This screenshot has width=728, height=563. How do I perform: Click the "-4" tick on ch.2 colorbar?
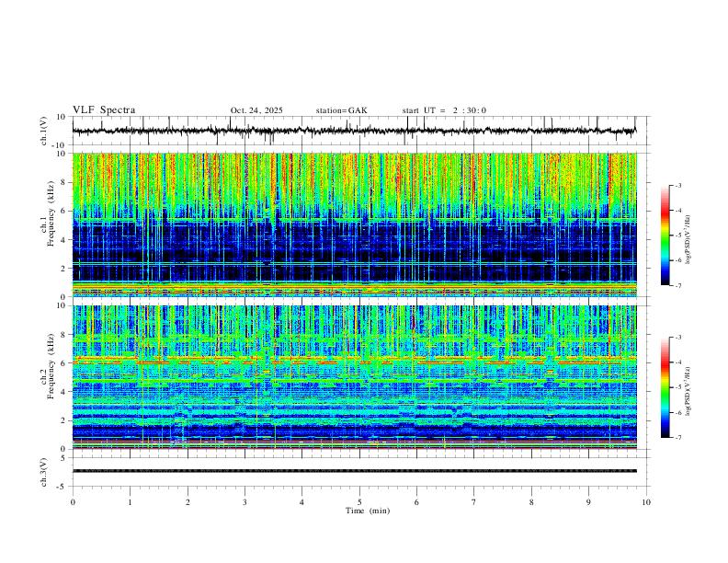(x=678, y=362)
